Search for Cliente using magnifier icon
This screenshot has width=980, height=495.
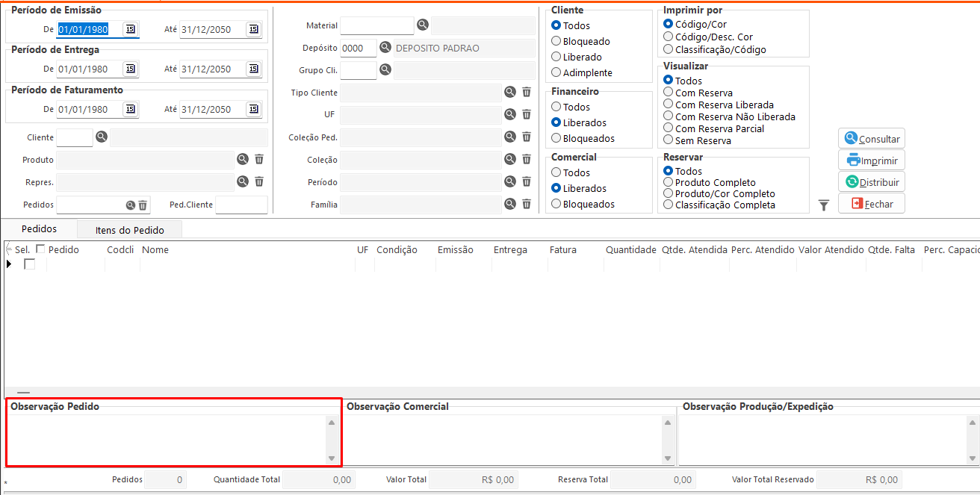click(102, 137)
